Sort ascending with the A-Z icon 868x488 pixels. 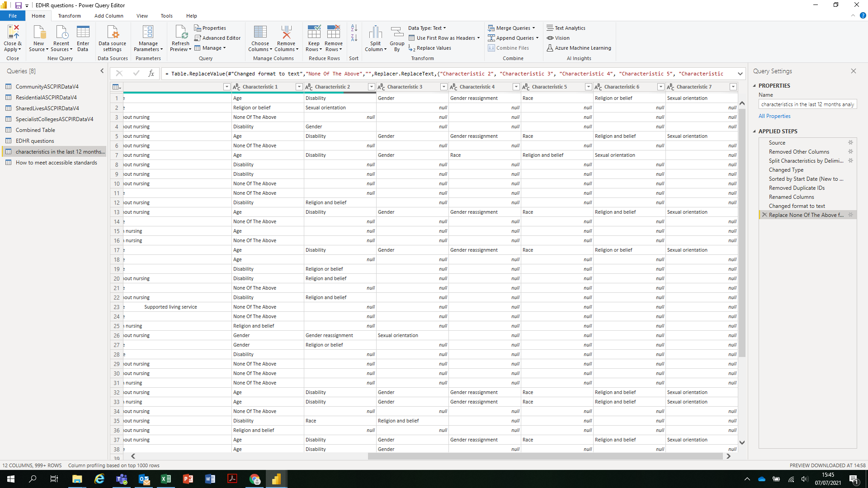[x=354, y=28]
